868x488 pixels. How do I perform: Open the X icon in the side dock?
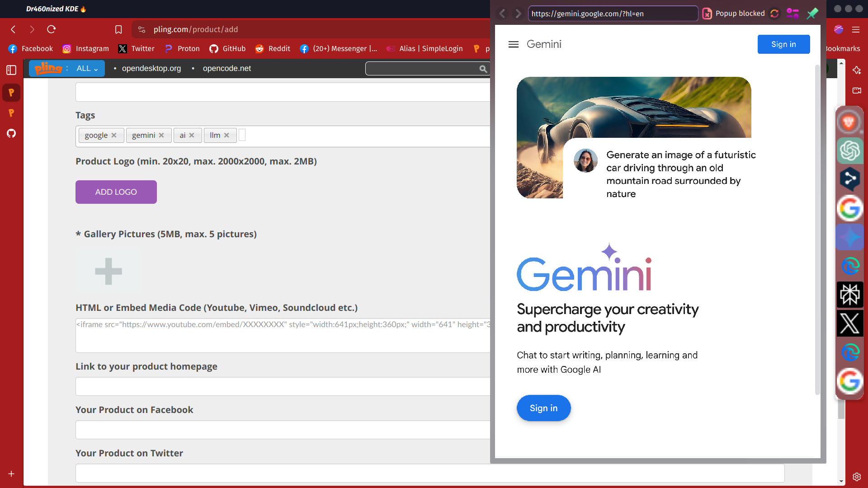[849, 324]
